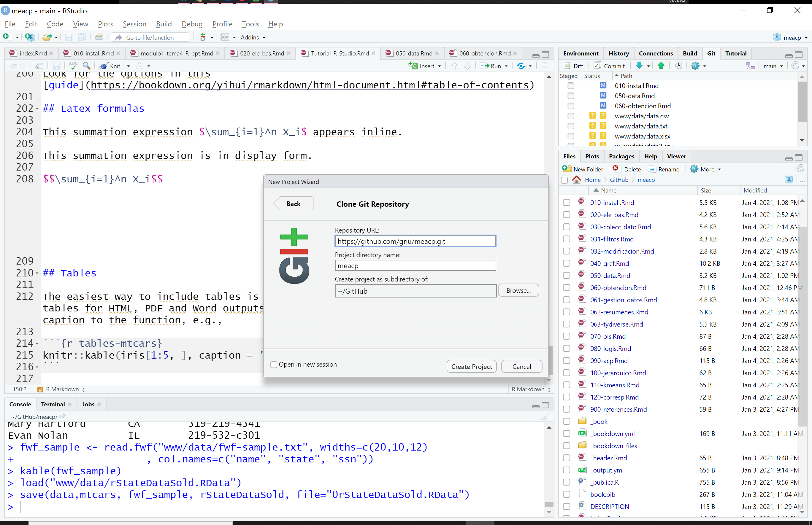Open the main branch dropdown
This screenshot has height=525, width=812.
click(x=773, y=66)
